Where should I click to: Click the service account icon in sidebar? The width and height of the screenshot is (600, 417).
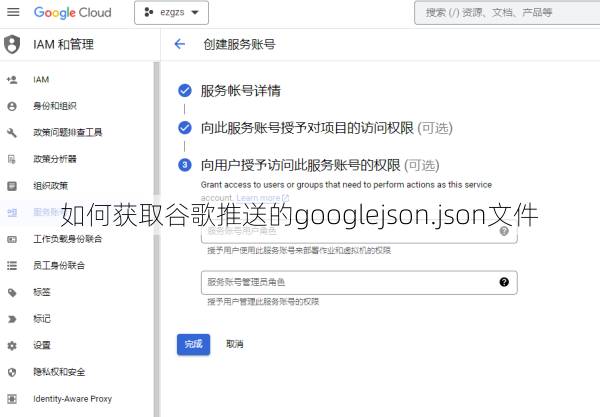point(12,212)
